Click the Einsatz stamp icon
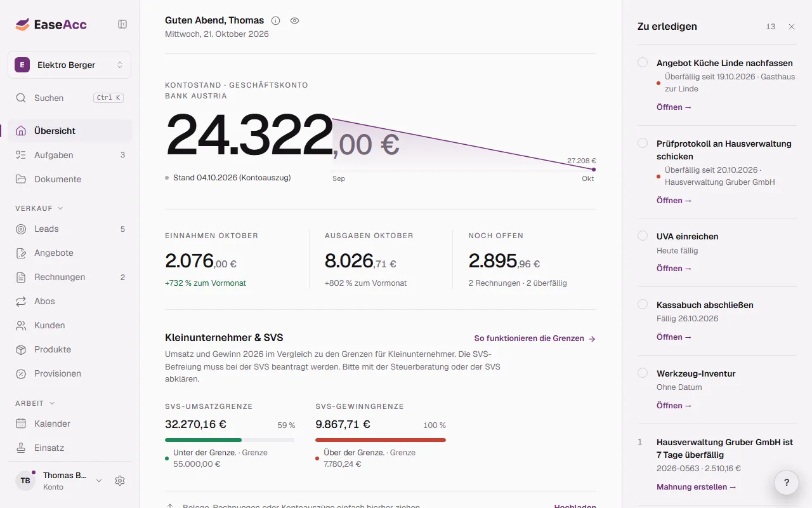Viewport: 812px width, 508px height. click(x=21, y=448)
